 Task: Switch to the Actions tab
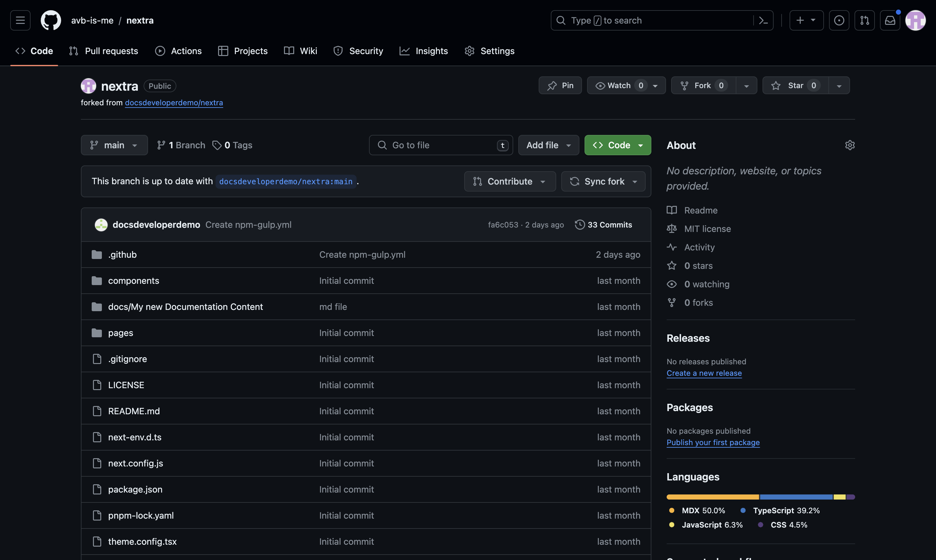click(x=178, y=51)
